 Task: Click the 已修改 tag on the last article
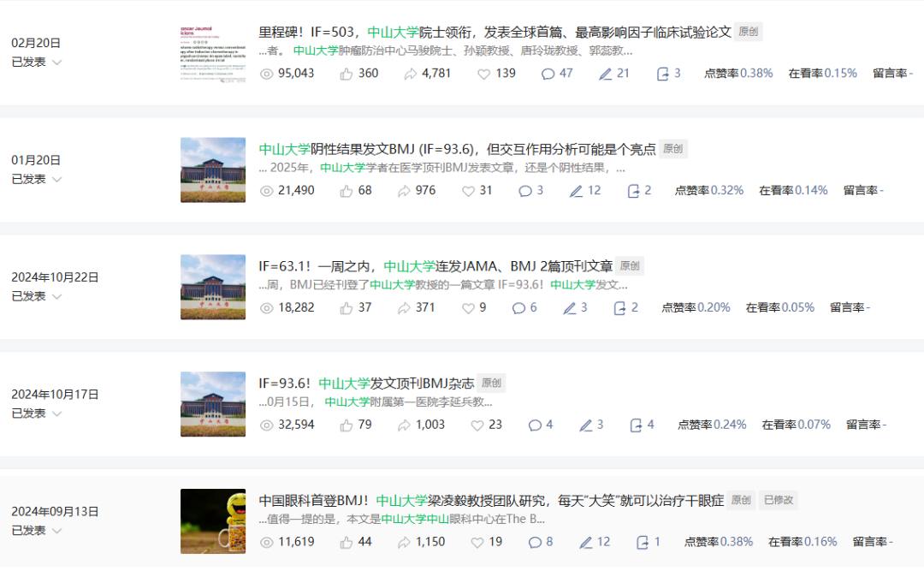[x=778, y=499]
